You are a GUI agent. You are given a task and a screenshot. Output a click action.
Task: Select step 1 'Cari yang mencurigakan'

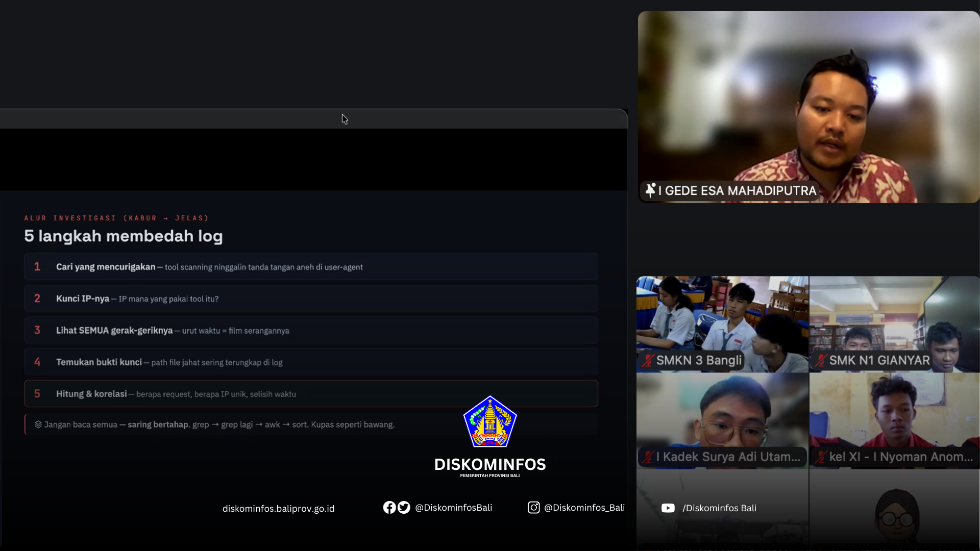click(311, 267)
